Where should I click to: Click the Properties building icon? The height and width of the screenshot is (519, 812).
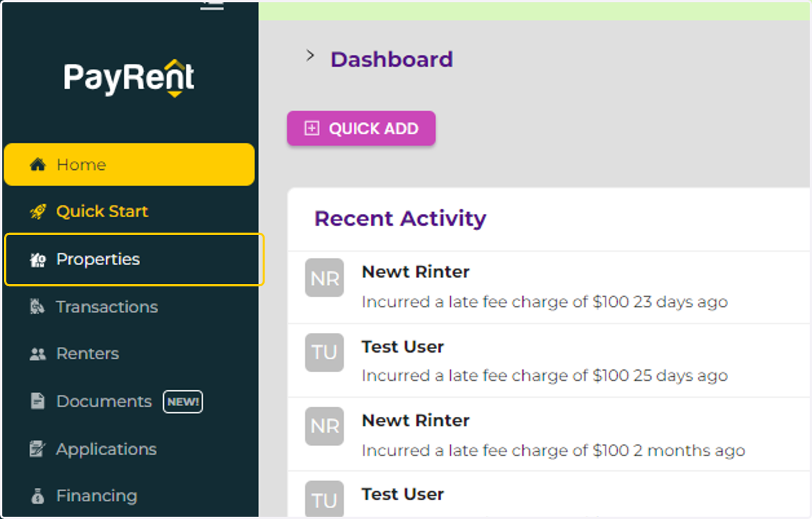point(38,259)
